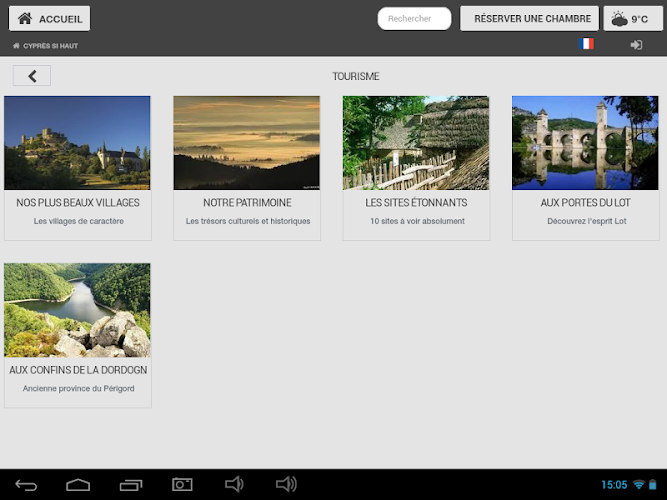This screenshot has height=500, width=667.
Task: Click 'Ancienne province du Périgord' subtitle
Action: click(79, 389)
